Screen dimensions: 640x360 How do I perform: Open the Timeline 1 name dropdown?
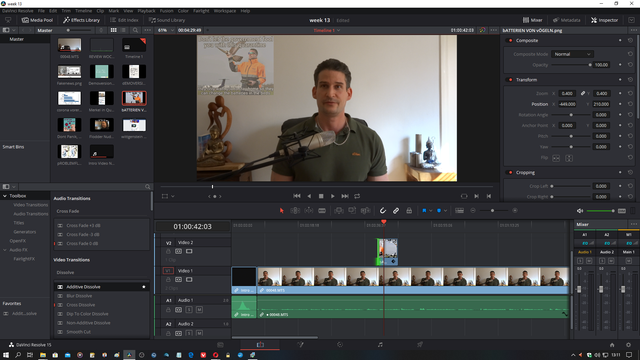pos(327,30)
